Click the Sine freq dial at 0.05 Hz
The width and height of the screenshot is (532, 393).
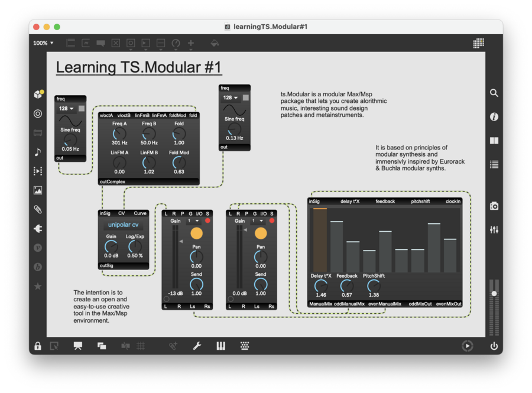(70, 140)
